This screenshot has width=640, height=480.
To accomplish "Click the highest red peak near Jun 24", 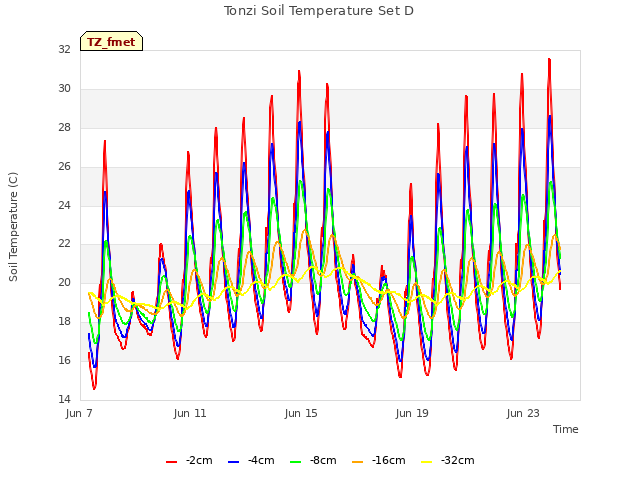I will [549, 59].
